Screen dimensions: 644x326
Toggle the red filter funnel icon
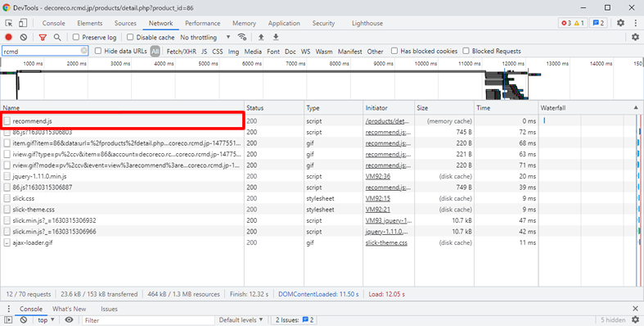tap(43, 37)
